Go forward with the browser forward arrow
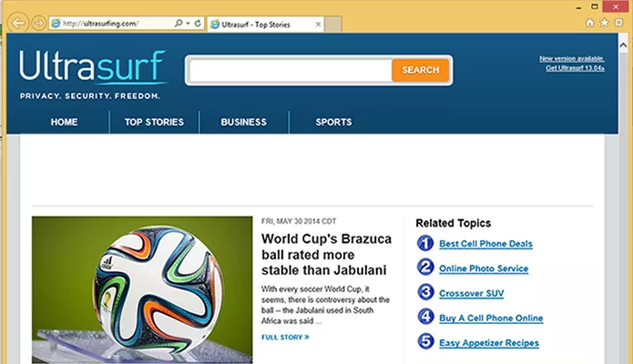 (39, 24)
